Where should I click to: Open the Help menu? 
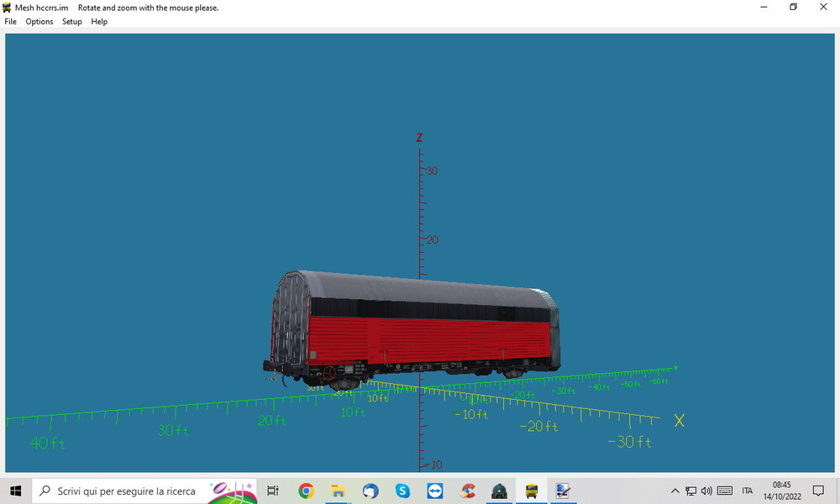[x=99, y=22]
